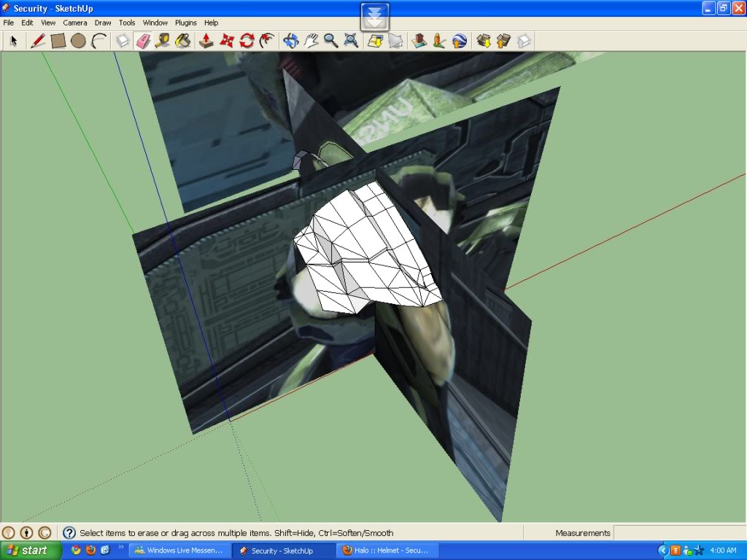Open the Draw menu
This screenshot has width=747, height=560.
(103, 23)
